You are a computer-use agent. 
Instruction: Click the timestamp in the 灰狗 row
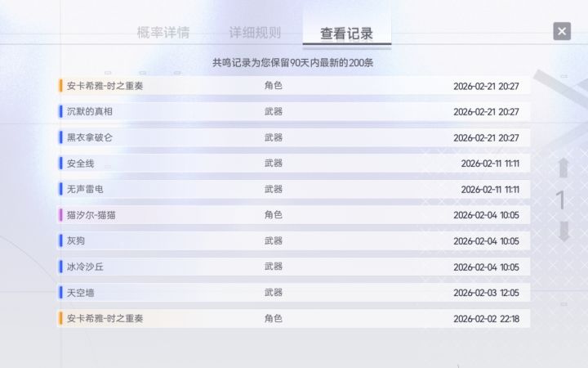487,241
